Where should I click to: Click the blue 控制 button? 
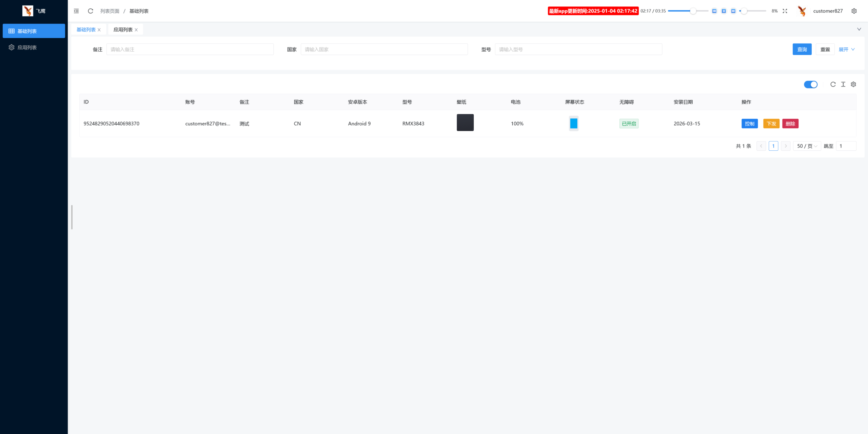(x=749, y=124)
